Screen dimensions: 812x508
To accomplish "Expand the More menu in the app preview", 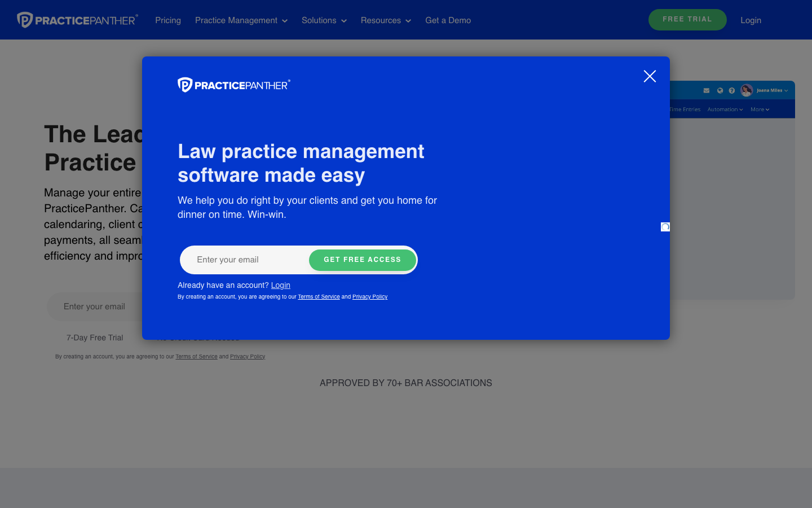I will pos(760,110).
